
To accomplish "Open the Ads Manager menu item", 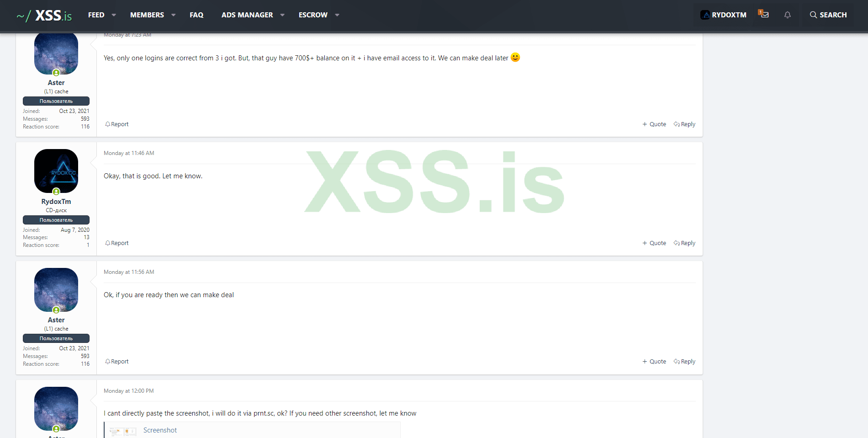I will click(x=247, y=15).
